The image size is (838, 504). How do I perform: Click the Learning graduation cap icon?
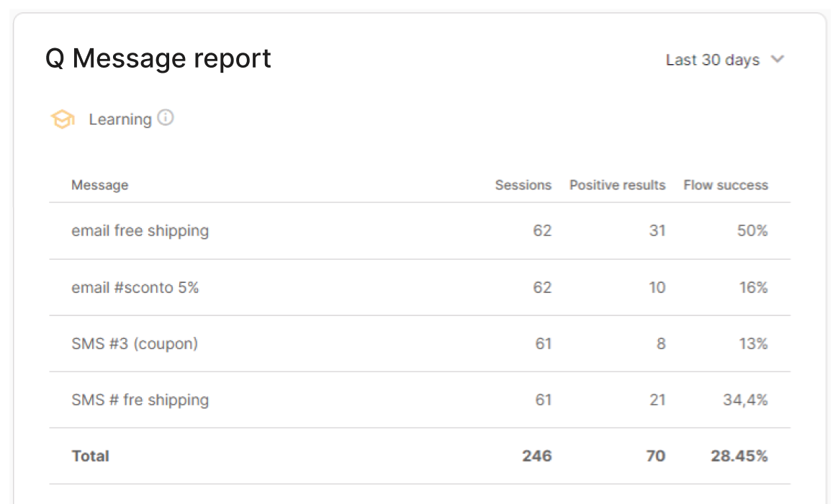click(x=63, y=119)
